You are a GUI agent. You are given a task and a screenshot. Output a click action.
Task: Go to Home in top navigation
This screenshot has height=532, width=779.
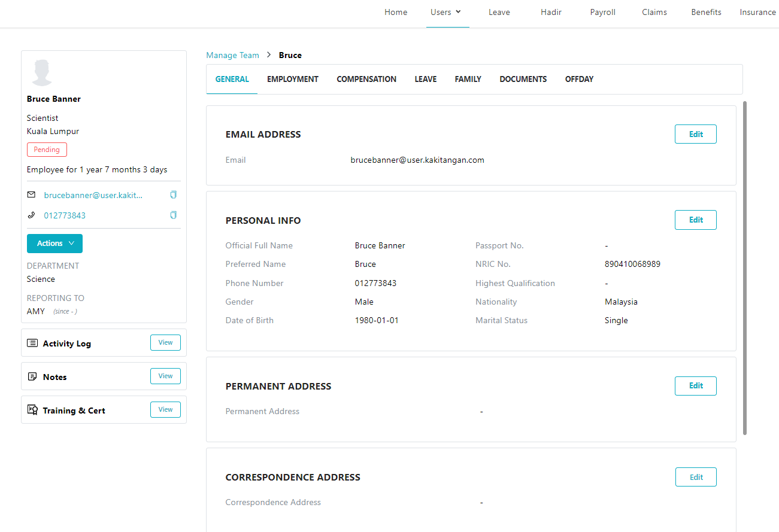[x=396, y=12]
